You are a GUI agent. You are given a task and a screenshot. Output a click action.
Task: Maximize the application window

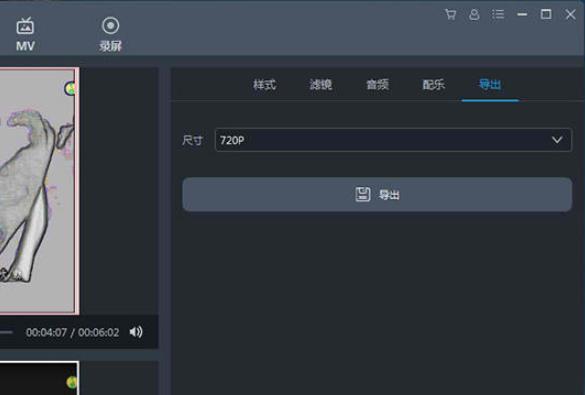(546, 15)
